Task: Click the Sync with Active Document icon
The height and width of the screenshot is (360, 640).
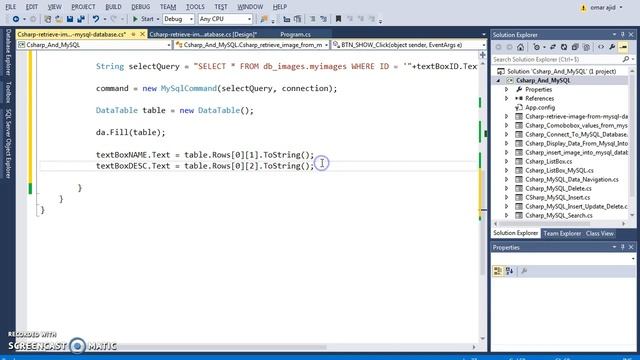Action: tap(553, 47)
